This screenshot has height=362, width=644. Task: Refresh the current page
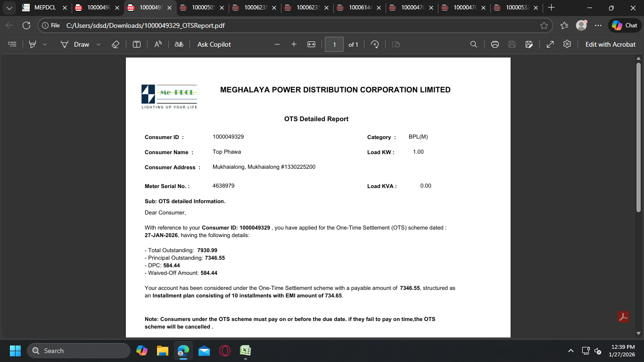click(x=26, y=25)
